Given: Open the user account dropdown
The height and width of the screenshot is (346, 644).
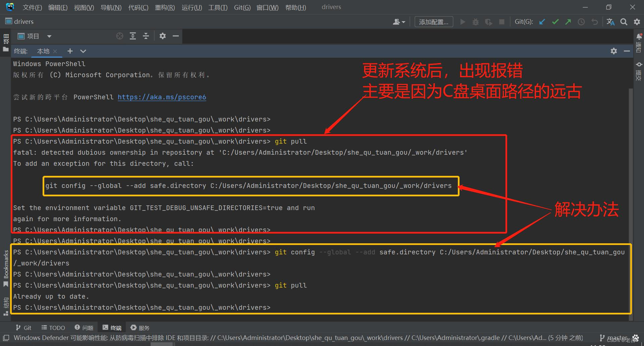Looking at the screenshot, I should [x=399, y=22].
